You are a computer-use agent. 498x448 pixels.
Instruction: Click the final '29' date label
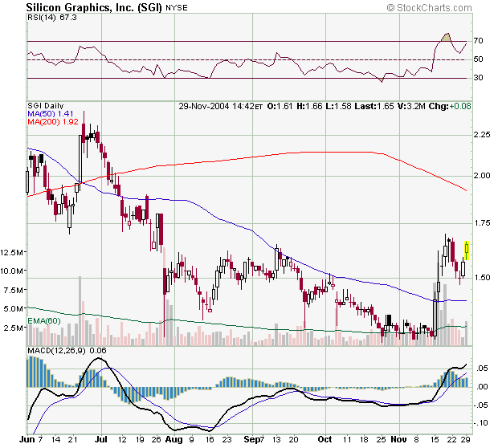pos(466,440)
